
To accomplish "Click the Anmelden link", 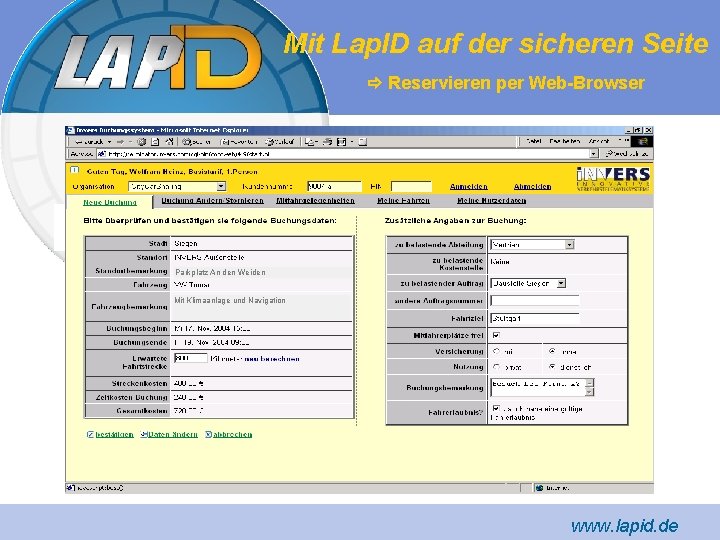I will [468, 186].
